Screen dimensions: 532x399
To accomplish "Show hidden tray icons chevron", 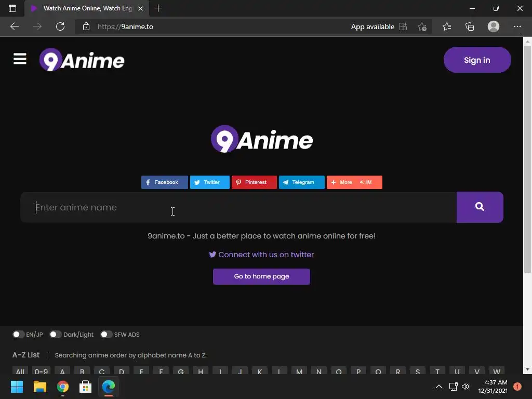I will pyautogui.click(x=438, y=387).
